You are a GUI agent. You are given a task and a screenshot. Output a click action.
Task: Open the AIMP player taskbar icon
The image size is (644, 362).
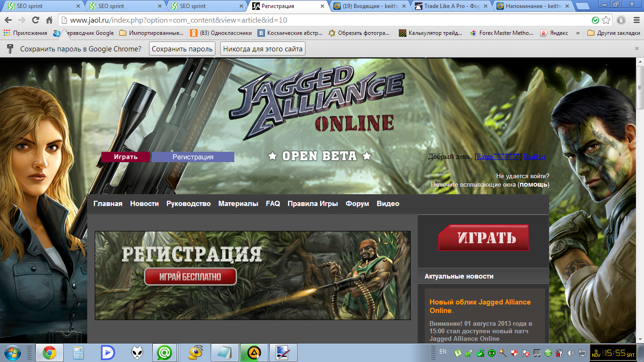pos(254,353)
